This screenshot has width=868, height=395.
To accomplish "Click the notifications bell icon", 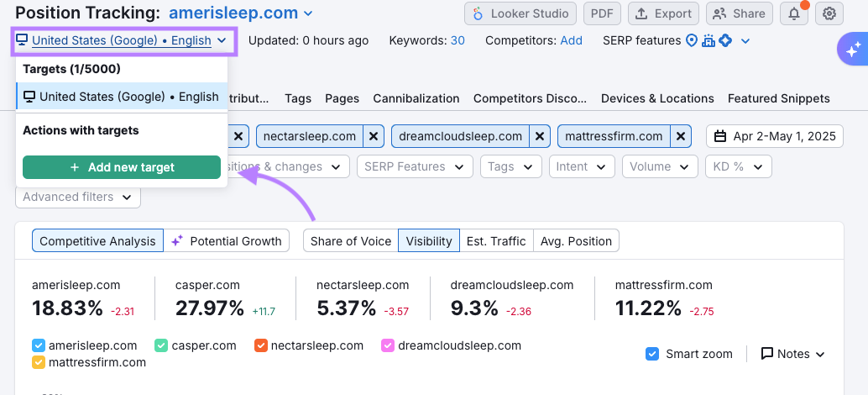I will (x=793, y=13).
